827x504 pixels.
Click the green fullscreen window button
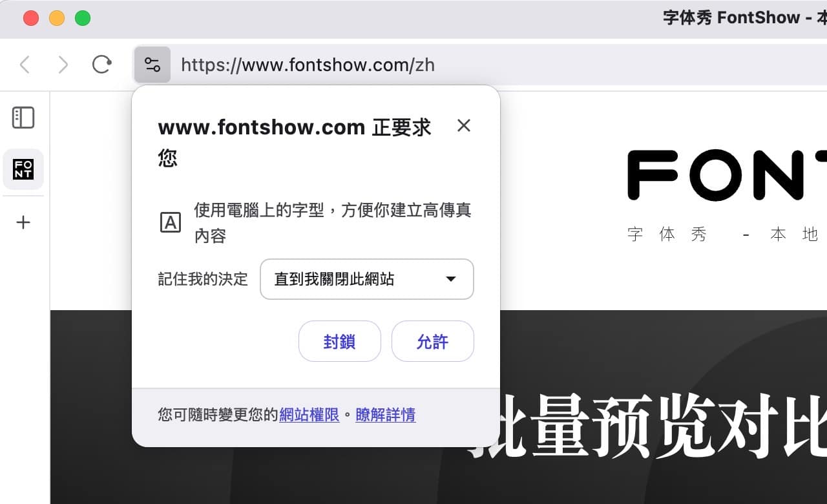[x=83, y=18]
